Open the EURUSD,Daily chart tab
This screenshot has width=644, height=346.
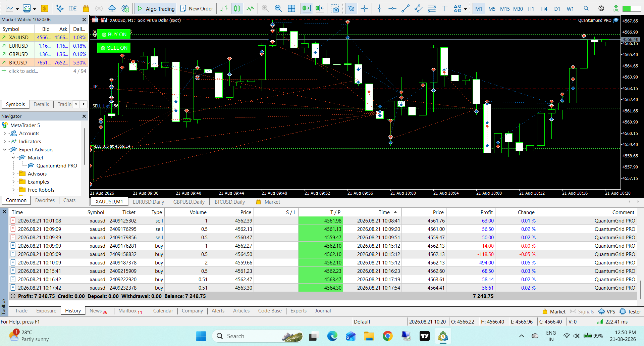[148, 202]
